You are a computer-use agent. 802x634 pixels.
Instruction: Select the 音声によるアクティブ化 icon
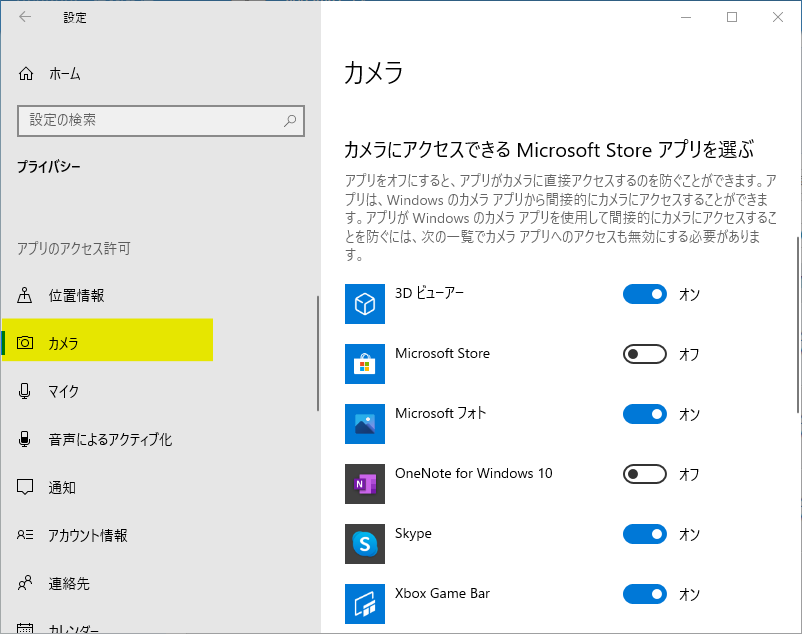click(24, 439)
